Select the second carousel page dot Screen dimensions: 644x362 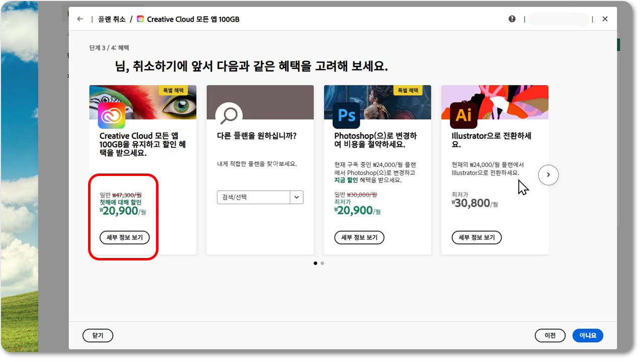click(x=322, y=263)
